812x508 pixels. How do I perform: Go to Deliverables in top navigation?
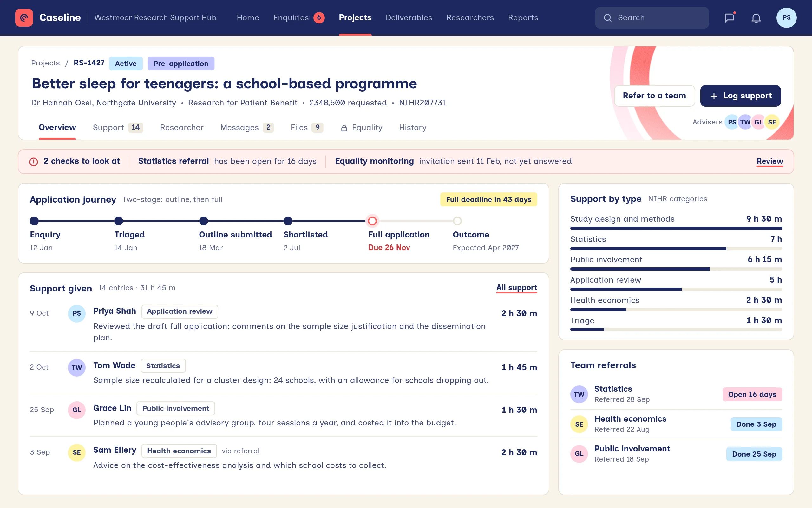pyautogui.click(x=409, y=17)
